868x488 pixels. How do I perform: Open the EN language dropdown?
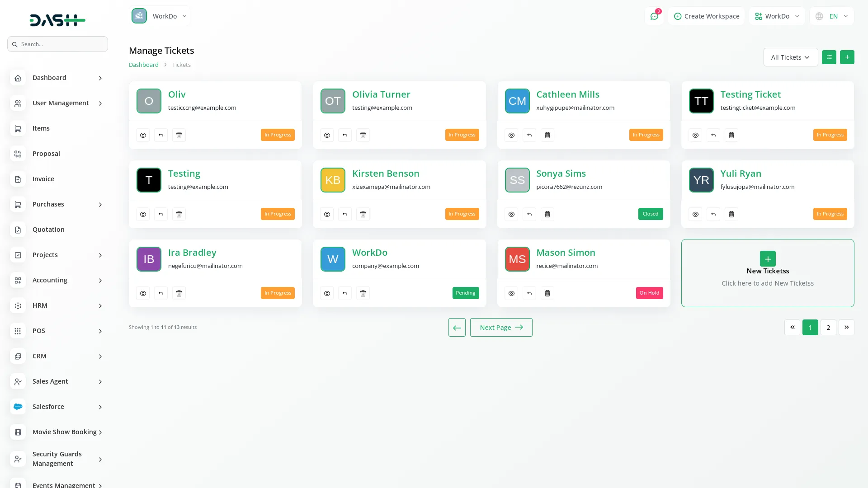click(x=832, y=16)
